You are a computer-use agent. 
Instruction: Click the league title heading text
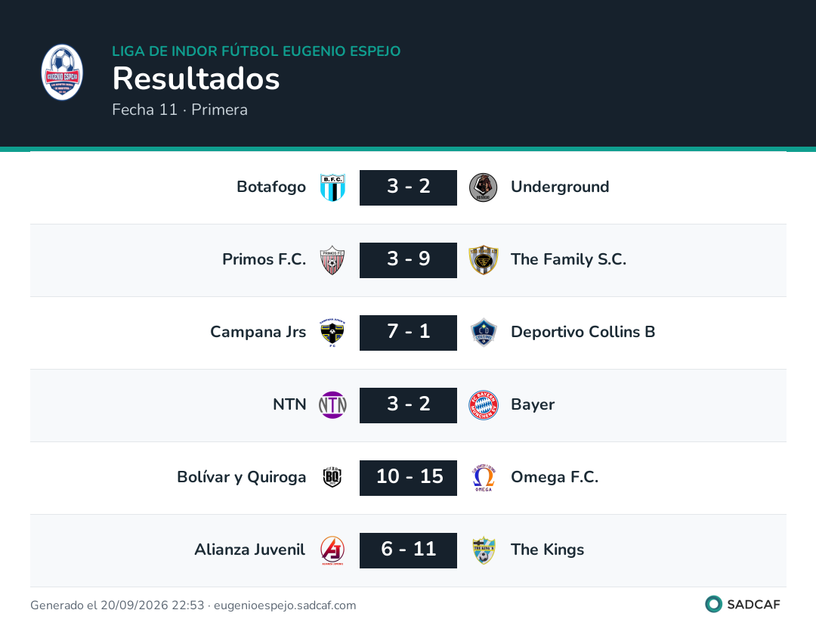256,51
